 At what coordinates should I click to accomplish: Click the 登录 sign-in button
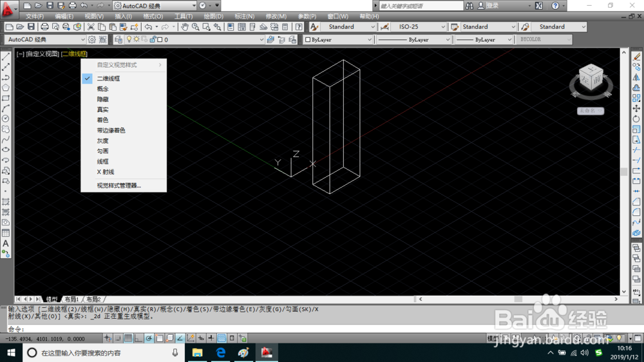pos(493,6)
